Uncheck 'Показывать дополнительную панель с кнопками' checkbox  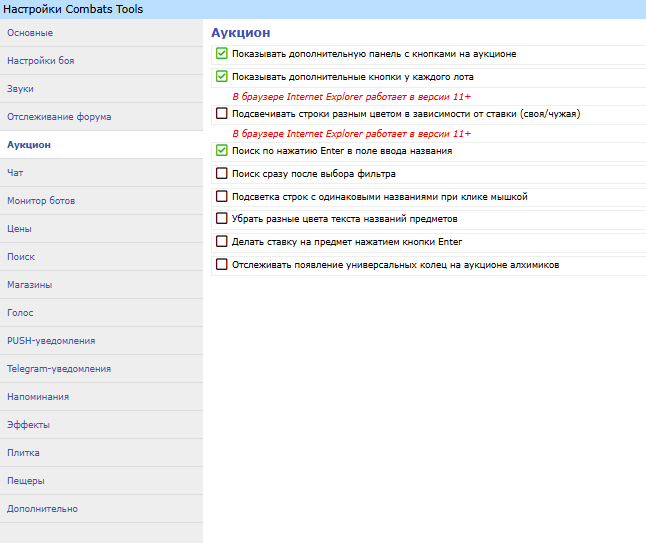coord(222,54)
